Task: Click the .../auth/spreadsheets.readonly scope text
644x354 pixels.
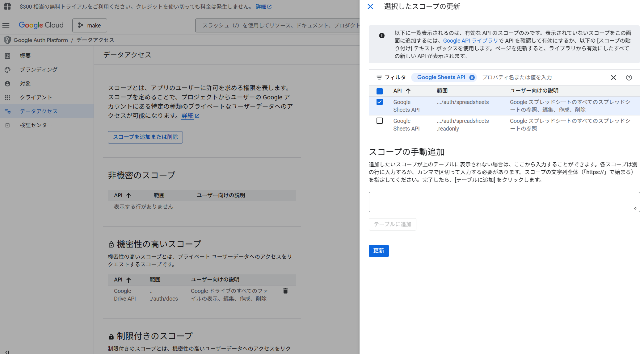Action: (x=463, y=125)
